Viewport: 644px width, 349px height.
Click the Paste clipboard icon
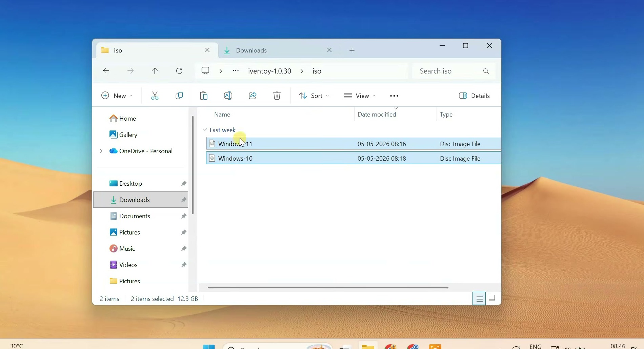click(204, 96)
